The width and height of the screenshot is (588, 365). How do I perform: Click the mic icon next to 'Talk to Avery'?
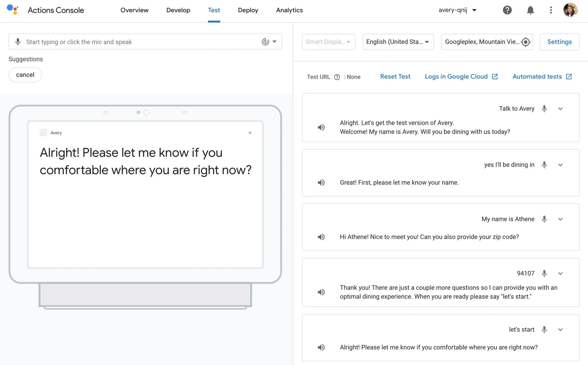[x=544, y=109]
